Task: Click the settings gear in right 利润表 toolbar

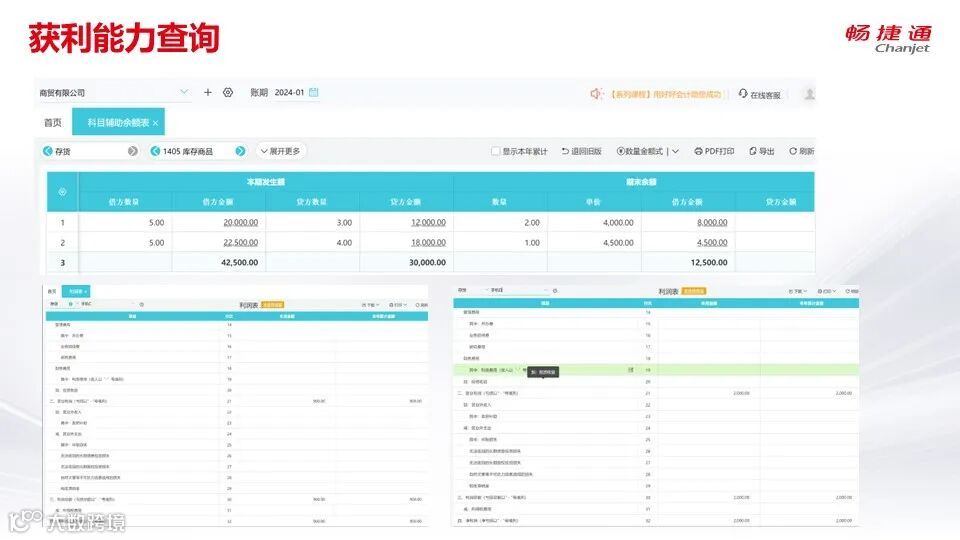Action: pos(555,290)
